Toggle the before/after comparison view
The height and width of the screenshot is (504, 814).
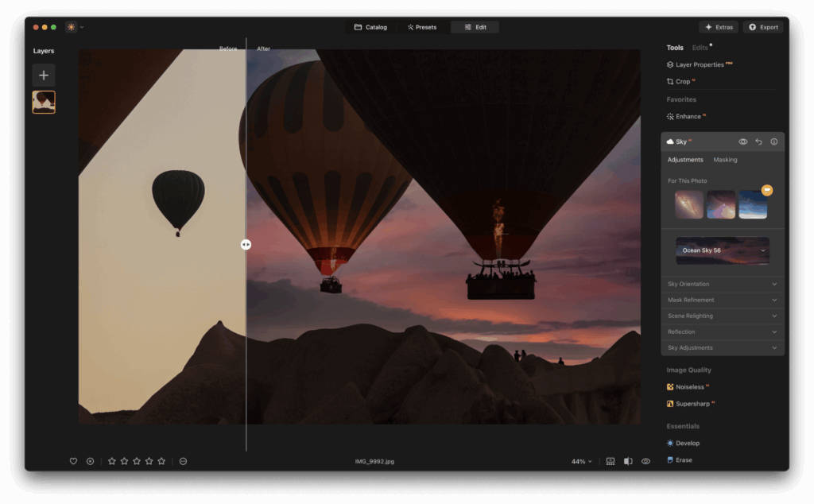tap(628, 461)
